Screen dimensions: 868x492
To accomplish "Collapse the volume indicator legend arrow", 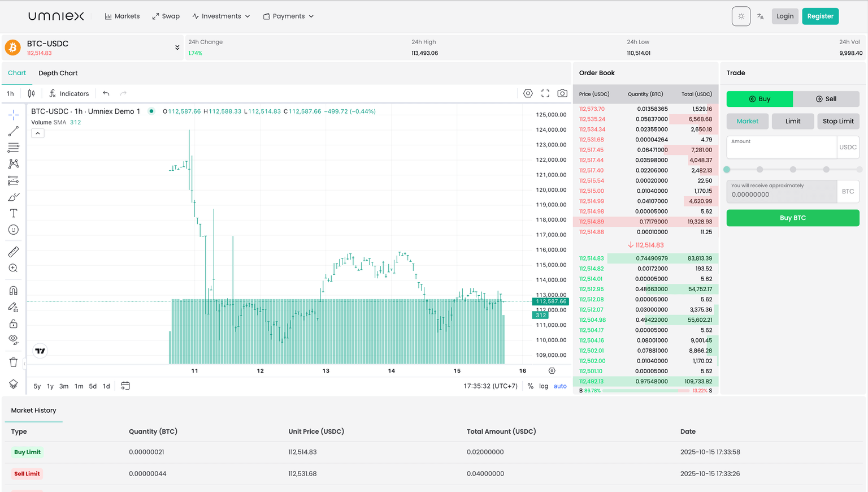I will 38,133.
